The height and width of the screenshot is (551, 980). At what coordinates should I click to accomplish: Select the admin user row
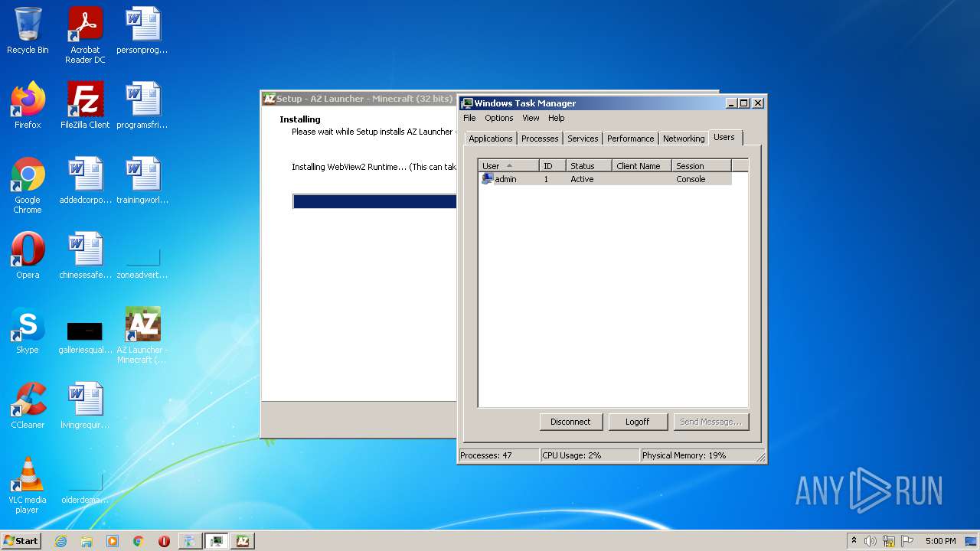605,179
